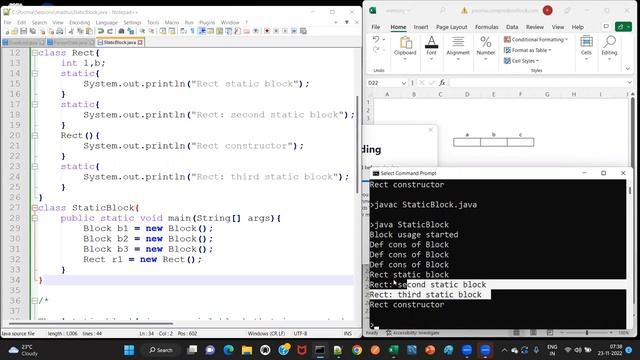
Task: Click INS mode in Notepad++ status bar
Action: coord(348,333)
